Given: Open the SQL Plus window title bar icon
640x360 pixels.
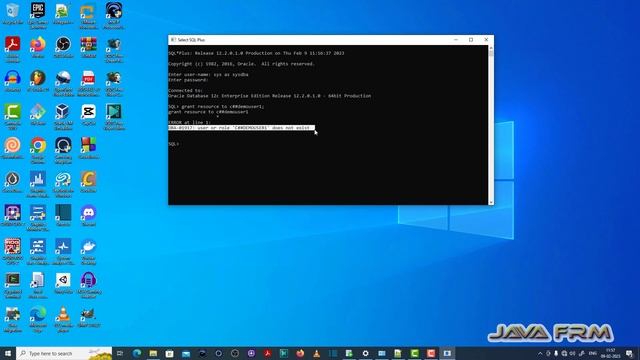Looking at the screenshot, I should (173, 40).
